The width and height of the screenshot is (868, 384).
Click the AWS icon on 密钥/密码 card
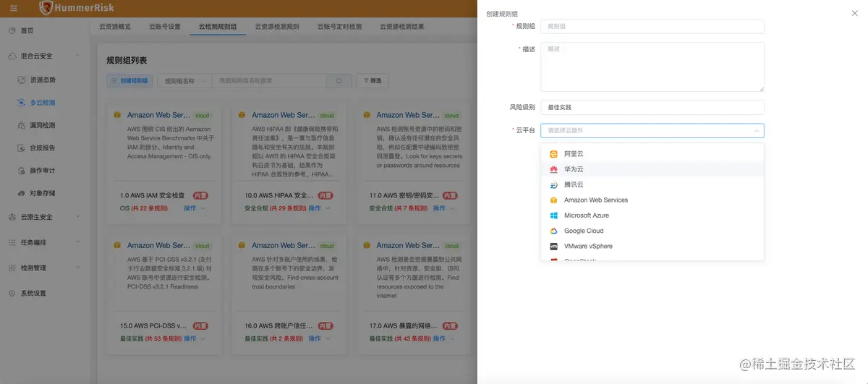tap(366, 115)
